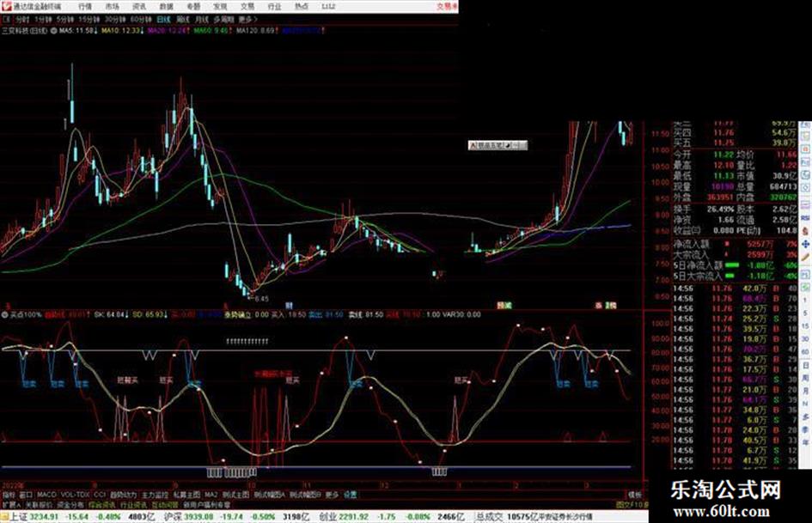Open the 资讯 menu
812x523 pixels.
[139, 6]
